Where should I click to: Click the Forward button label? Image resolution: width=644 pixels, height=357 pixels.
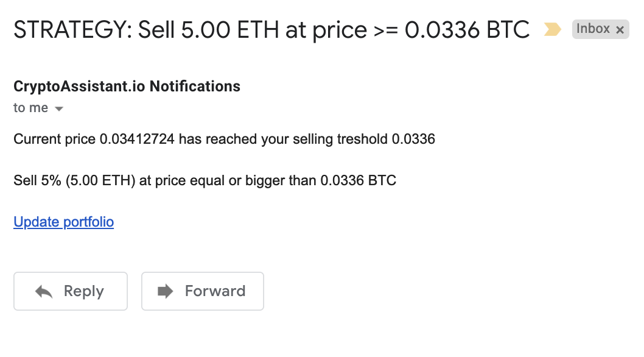tap(215, 291)
